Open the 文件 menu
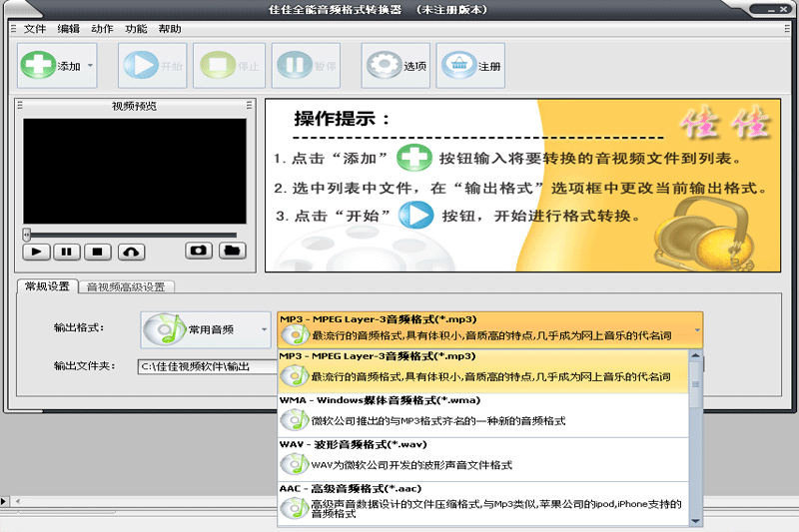 [35, 29]
